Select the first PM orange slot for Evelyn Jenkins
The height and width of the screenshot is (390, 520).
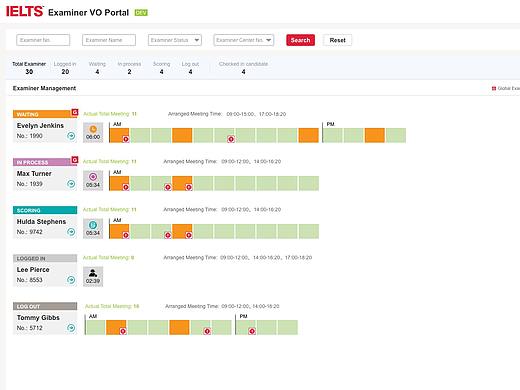[x=375, y=135]
